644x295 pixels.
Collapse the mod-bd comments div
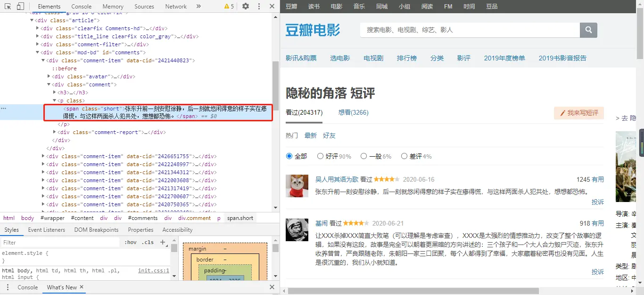click(38, 52)
